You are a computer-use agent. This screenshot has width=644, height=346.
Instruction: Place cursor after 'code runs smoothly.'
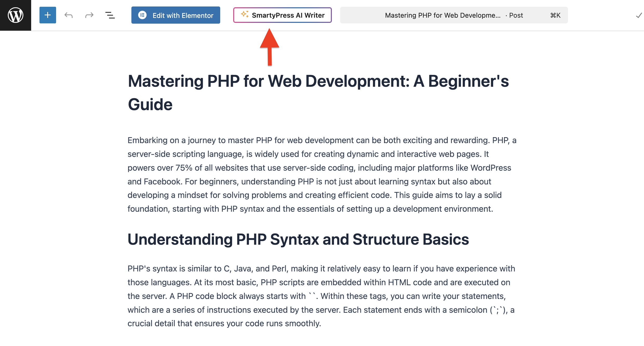321,323
